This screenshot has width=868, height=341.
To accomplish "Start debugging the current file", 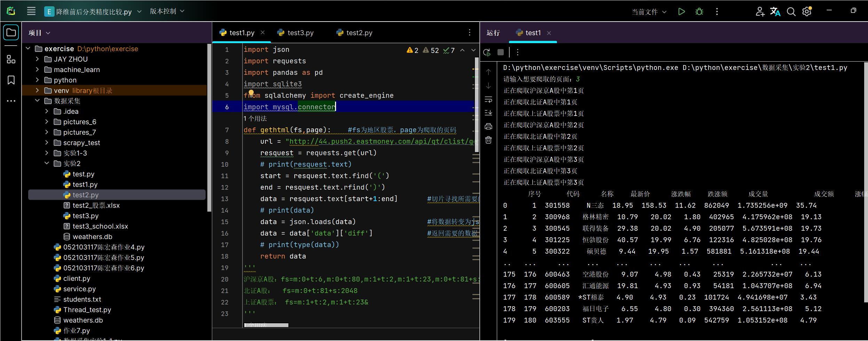I will point(699,11).
